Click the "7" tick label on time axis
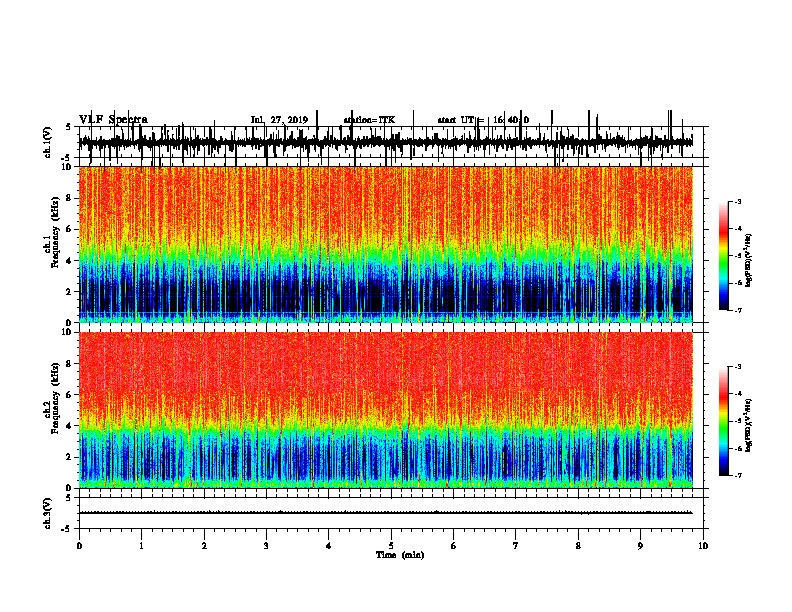Screen dimensions: 792x612 coord(516,546)
